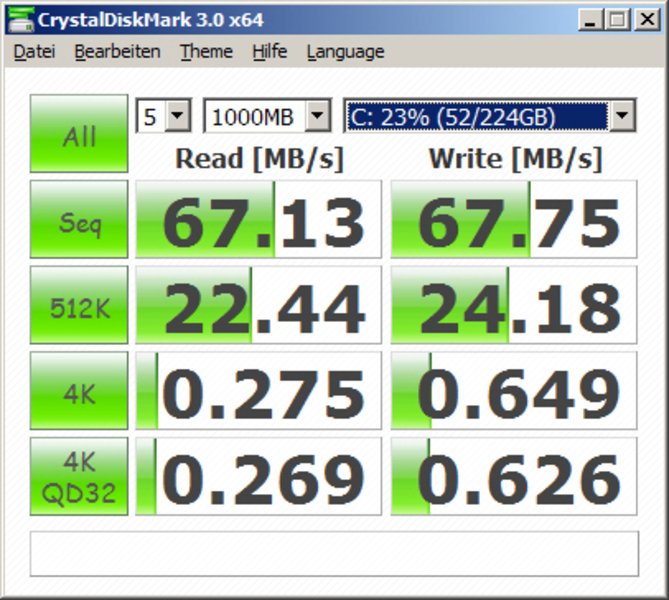Start the 4K benchmark test
Image resolution: width=669 pixels, height=600 pixels.
click(x=79, y=390)
